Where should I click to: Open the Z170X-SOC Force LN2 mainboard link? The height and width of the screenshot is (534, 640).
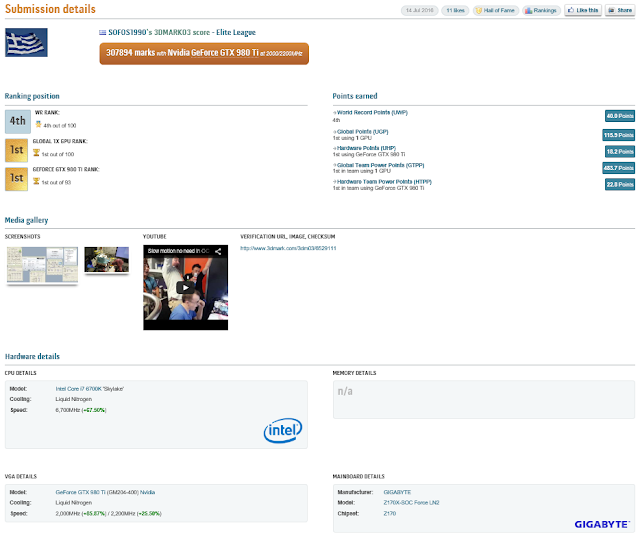tap(411, 503)
